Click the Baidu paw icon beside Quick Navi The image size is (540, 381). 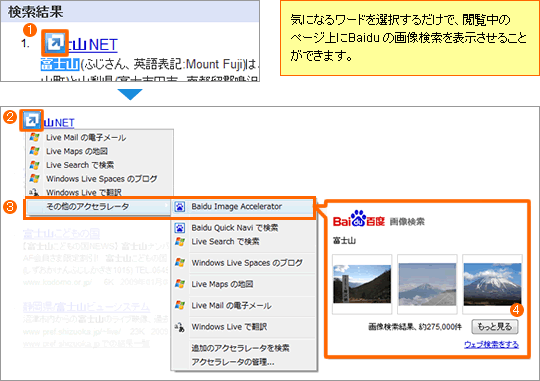pos(179,228)
